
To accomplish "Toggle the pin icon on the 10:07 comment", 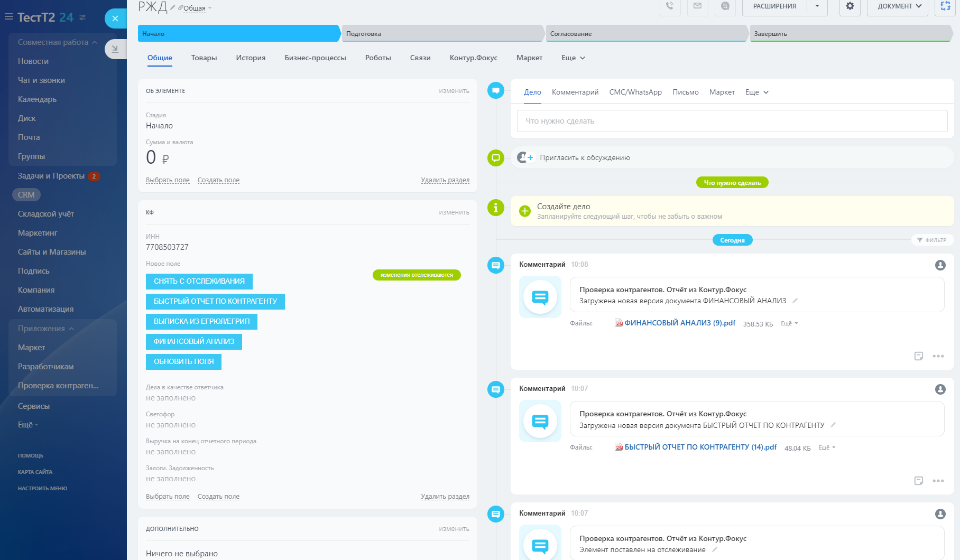I will point(918,481).
